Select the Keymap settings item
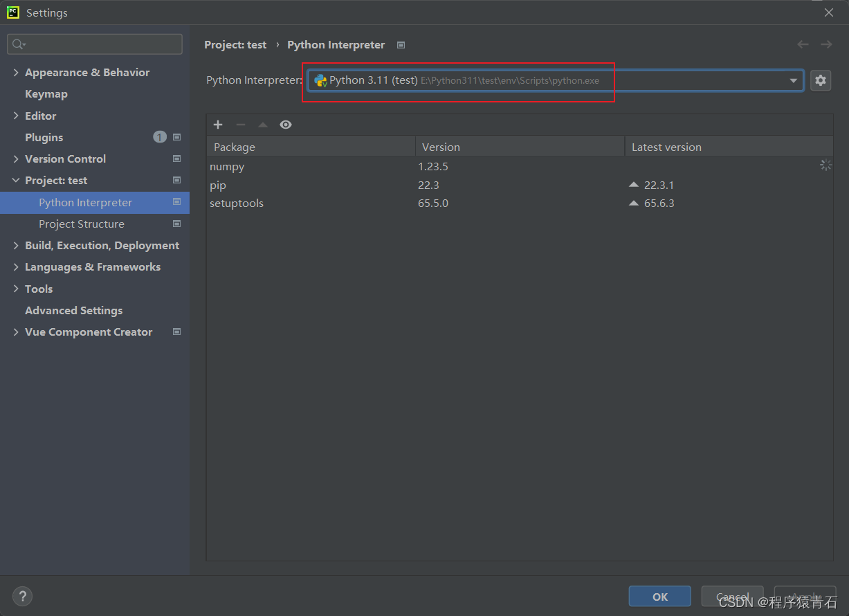 pyautogui.click(x=46, y=94)
